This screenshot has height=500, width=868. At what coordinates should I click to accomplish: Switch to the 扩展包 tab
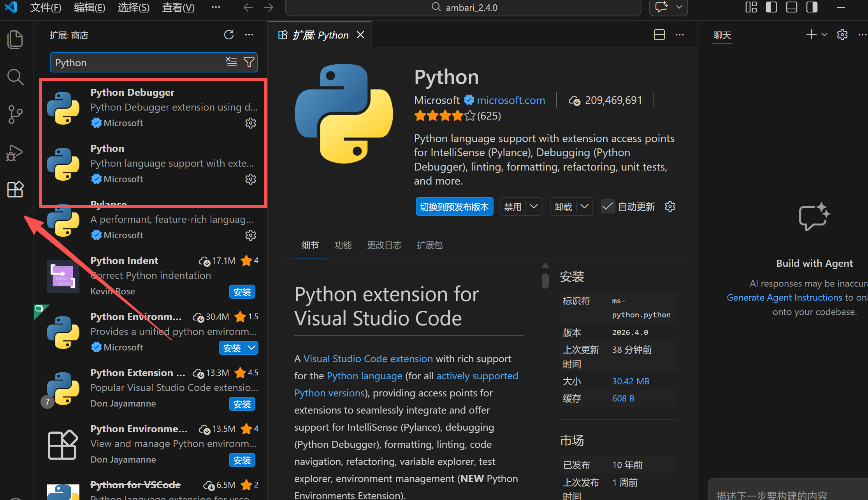point(430,245)
